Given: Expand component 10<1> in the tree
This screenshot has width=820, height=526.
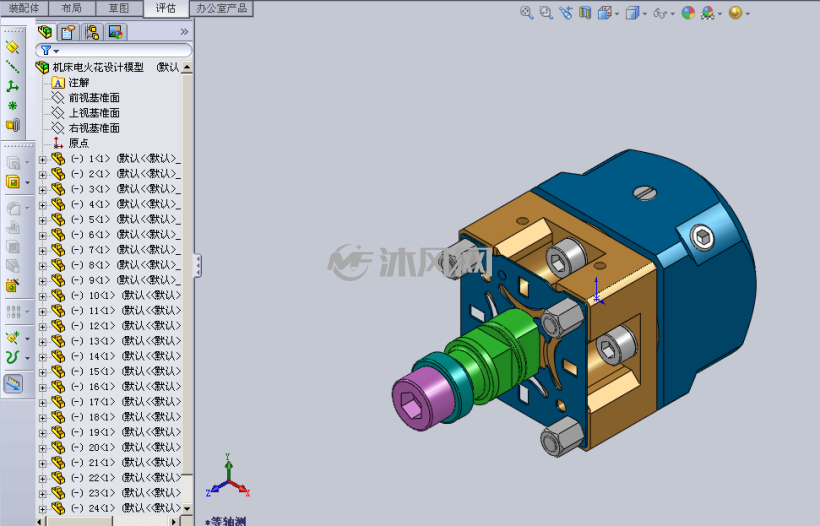Looking at the screenshot, I should 43,296.
